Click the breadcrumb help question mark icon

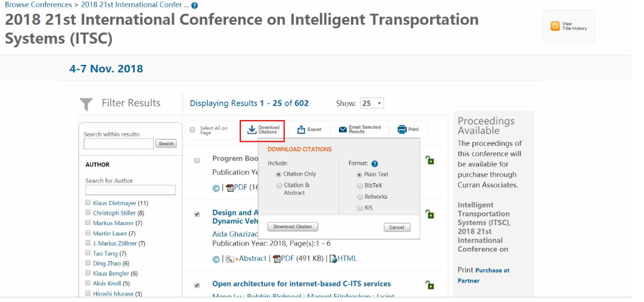[x=194, y=6]
